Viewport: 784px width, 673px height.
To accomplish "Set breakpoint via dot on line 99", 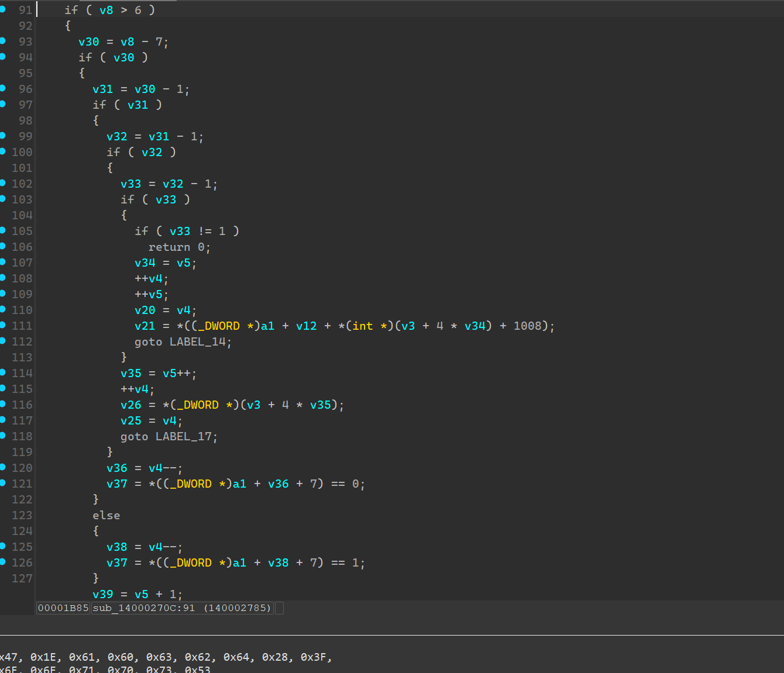I will click(3, 136).
